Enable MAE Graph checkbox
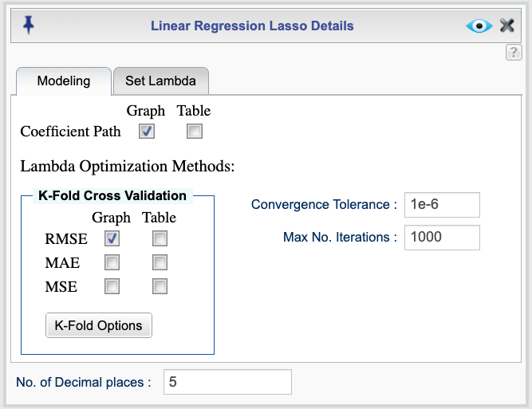The width and height of the screenshot is (532, 409). click(112, 262)
